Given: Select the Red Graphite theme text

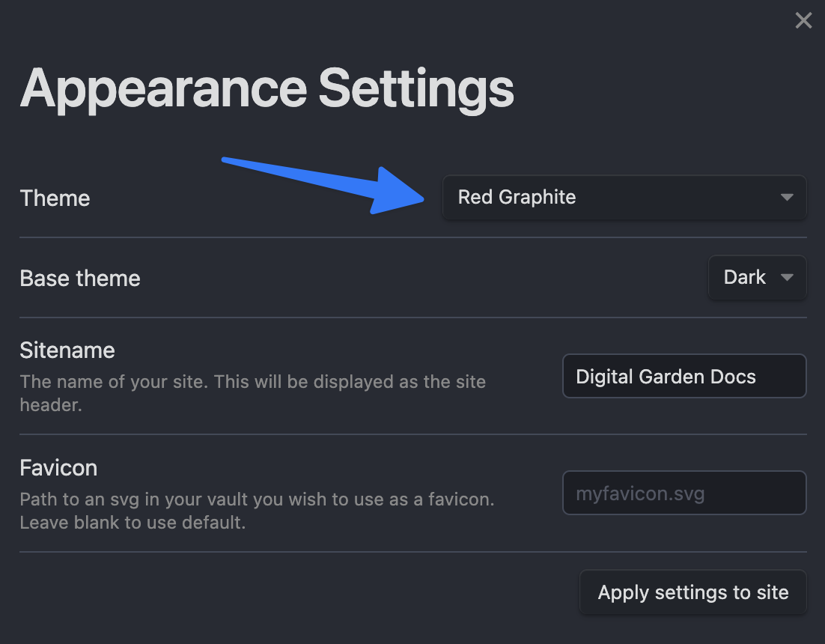Looking at the screenshot, I should point(517,198).
